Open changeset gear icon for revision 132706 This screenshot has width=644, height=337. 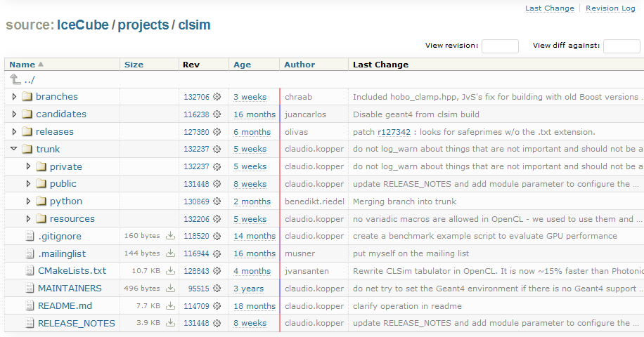(217, 97)
